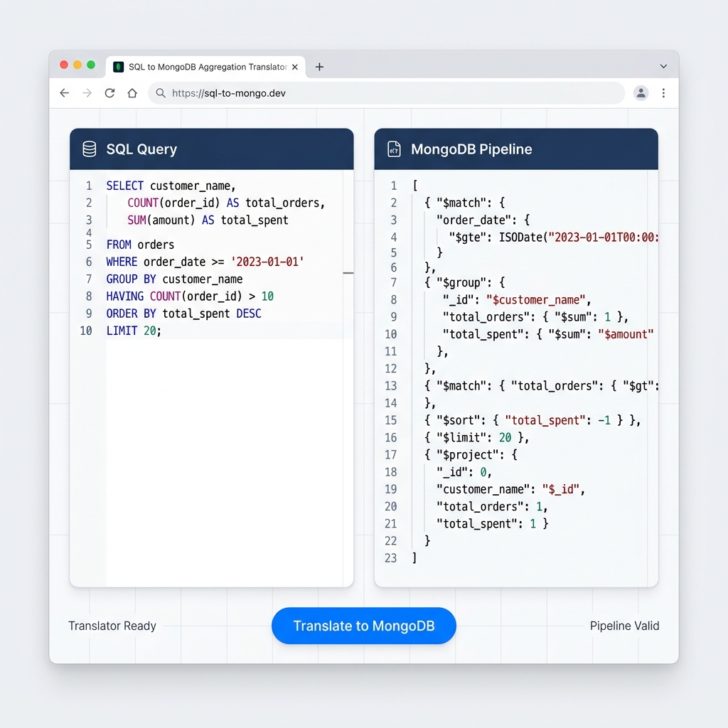Go back using the browser back arrow
The height and width of the screenshot is (728, 728).
click(65, 93)
